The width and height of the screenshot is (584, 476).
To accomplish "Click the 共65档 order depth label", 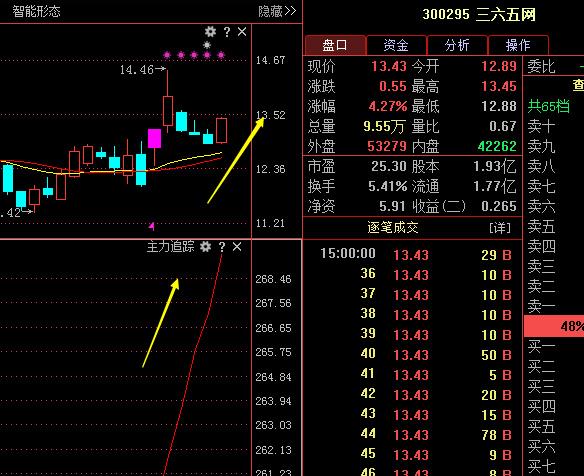I will point(548,107).
